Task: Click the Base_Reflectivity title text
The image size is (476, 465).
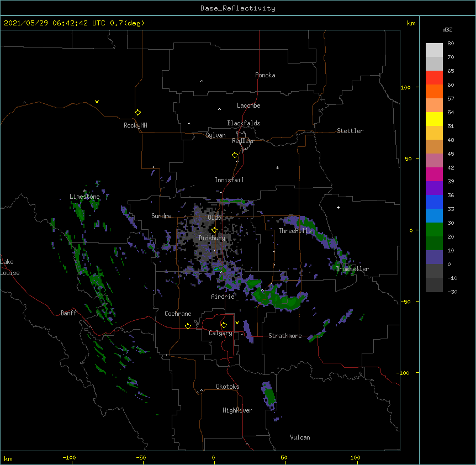Action: [238, 8]
